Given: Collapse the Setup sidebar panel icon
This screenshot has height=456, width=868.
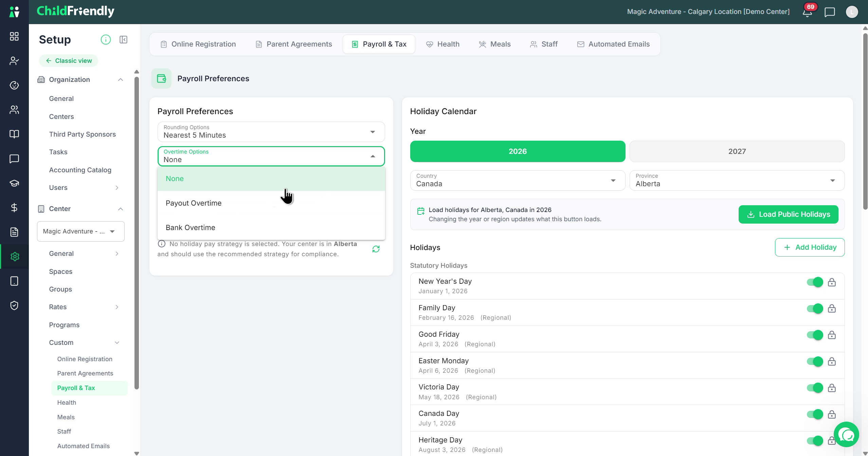Looking at the screenshot, I should [x=123, y=40].
